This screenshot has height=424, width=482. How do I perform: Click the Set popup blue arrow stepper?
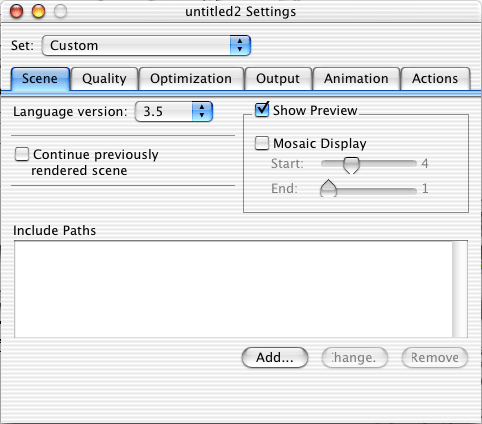pos(240,45)
